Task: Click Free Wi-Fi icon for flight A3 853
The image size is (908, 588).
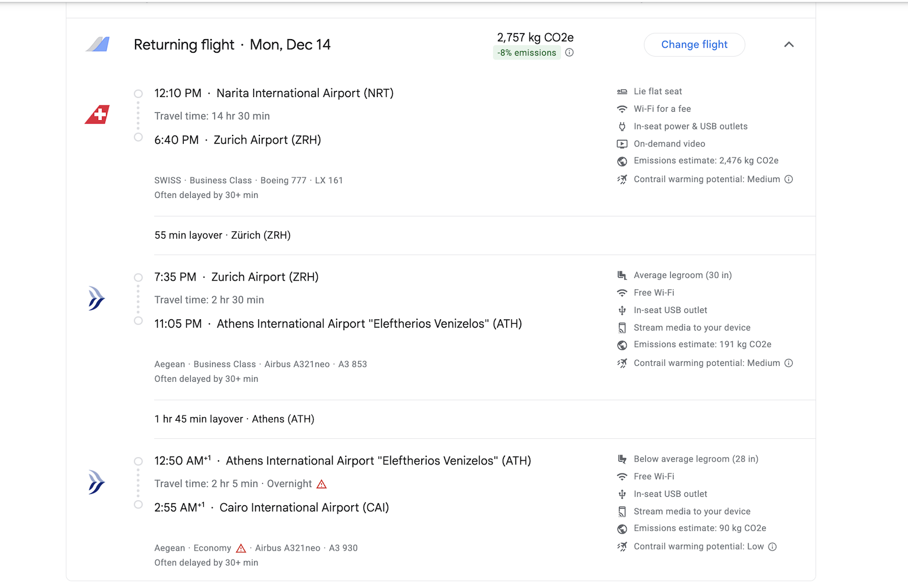Action: click(622, 293)
